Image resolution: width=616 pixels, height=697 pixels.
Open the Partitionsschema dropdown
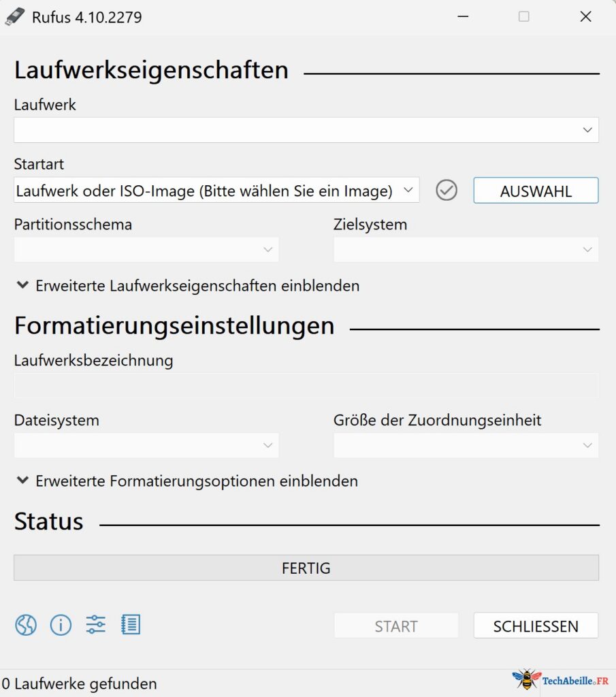coord(146,249)
